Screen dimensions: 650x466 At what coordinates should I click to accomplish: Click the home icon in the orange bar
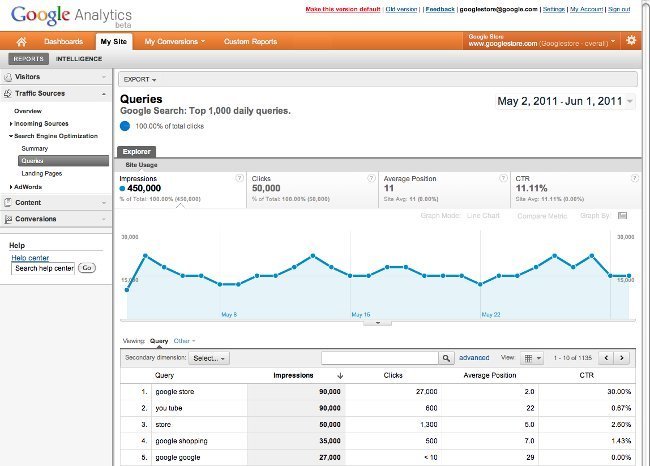(17, 41)
